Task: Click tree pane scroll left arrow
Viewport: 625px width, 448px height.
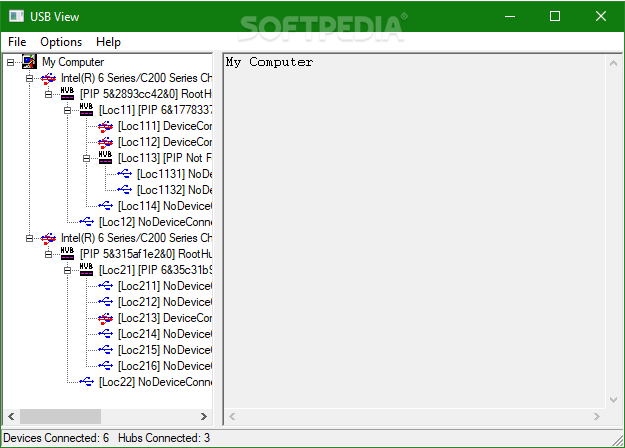Action: coord(11,417)
